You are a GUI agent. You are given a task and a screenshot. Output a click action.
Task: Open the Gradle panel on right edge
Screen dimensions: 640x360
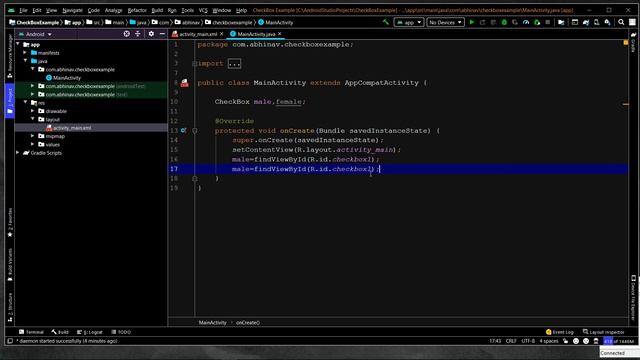point(633,42)
